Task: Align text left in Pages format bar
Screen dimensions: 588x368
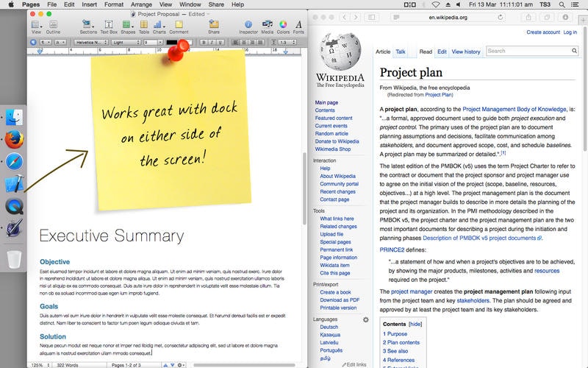Action: point(235,43)
